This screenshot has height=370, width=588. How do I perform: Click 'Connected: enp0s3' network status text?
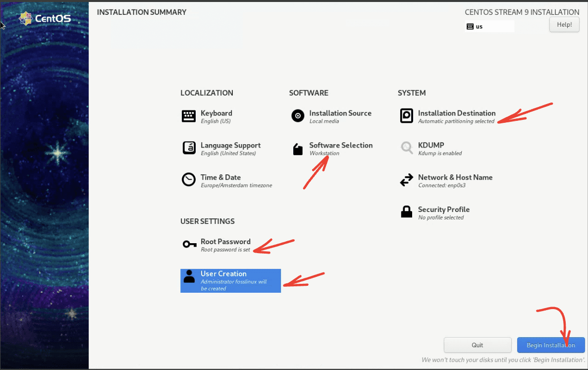pos(442,185)
